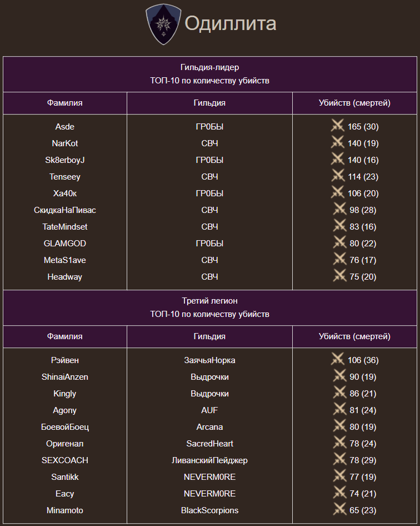The width and height of the screenshot is (420, 526).
Task: Click swords icon beside Рэйвен's 106 kills
Action: click(338, 359)
